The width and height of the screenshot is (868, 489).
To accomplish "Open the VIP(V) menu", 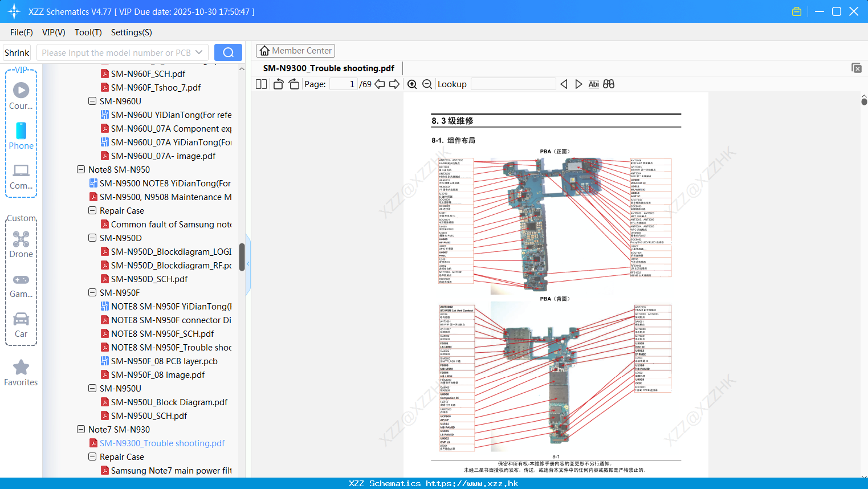I will click(x=54, y=32).
